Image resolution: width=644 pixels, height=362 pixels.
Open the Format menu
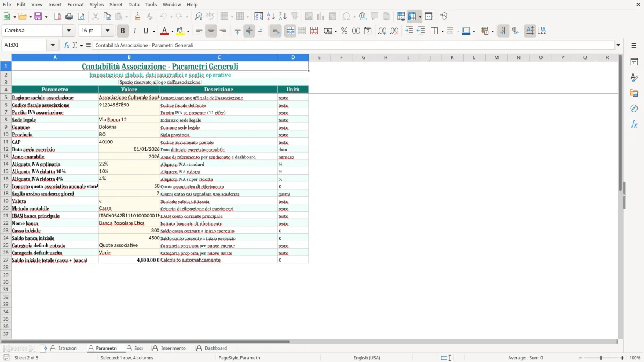pos(75,4)
